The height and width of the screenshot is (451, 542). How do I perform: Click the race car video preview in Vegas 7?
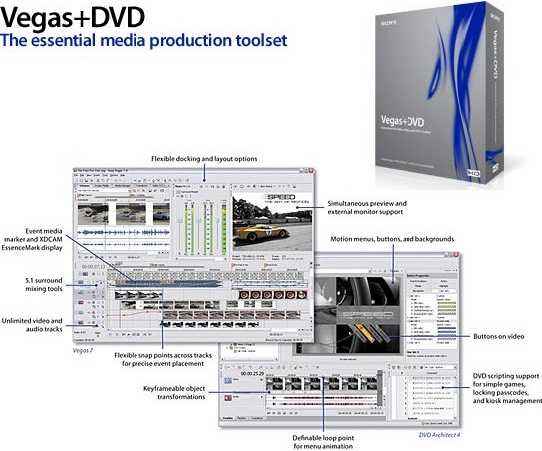pos(272,223)
